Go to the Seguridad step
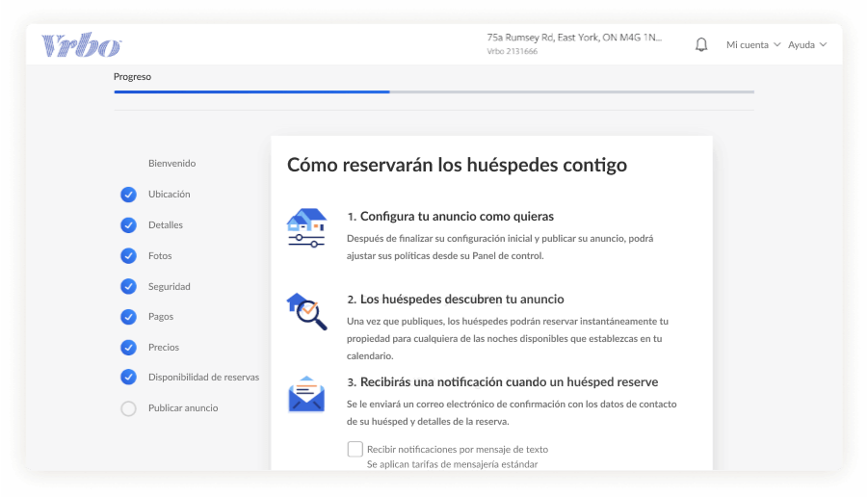The image size is (868, 497). coord(169,287)
